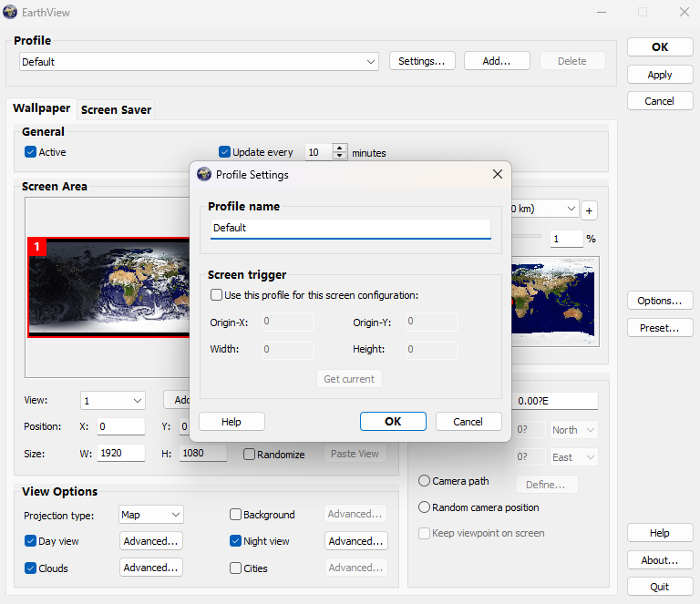
Task: Open the View number dropdown
Action: tap(113, 401)
